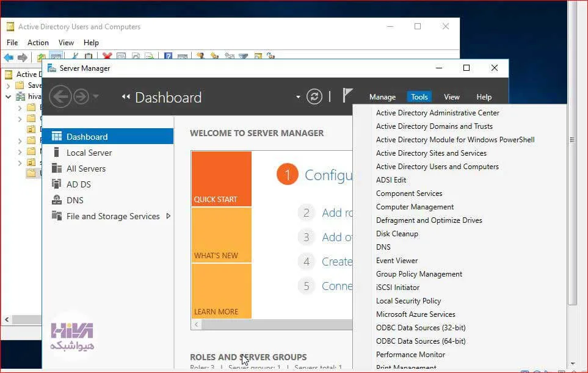Click Forward arrow in Active Directory toolbar

(23, 57)
